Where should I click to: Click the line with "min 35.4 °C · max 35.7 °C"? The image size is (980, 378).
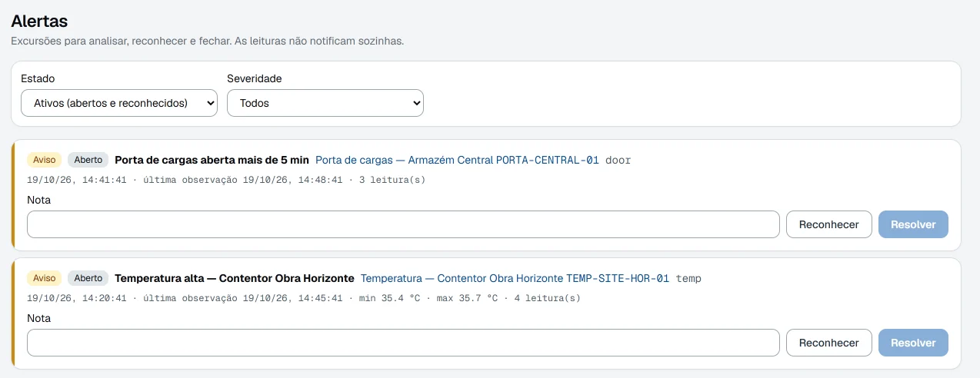(x=304, y=298)
